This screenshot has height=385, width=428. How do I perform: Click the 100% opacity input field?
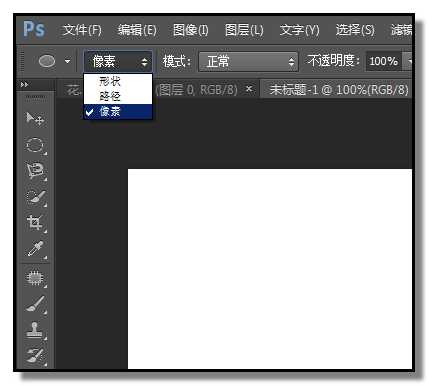(x=384, y=62)
